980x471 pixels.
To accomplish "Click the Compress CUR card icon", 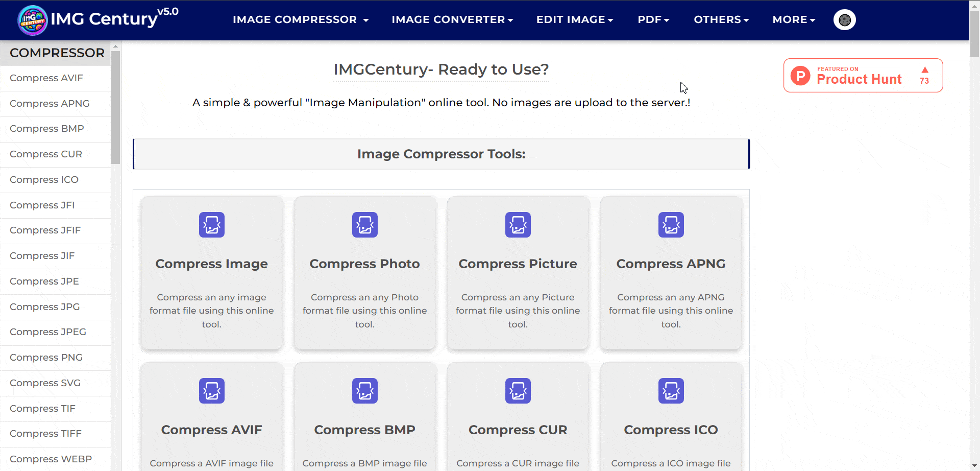I will (x=518, y=391).
